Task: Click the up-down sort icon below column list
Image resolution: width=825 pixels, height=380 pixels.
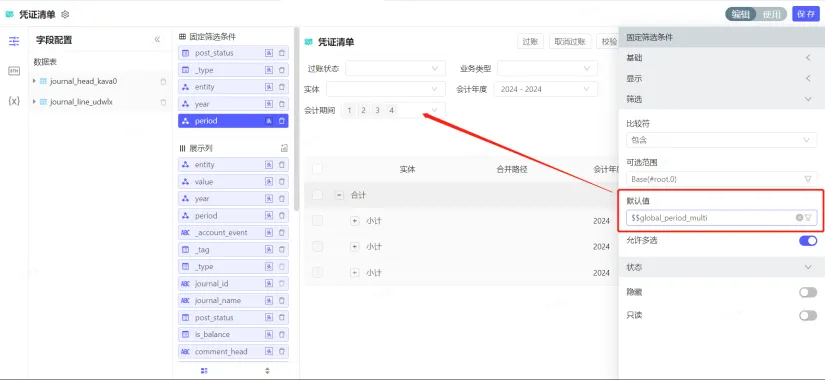Action: 267,371
